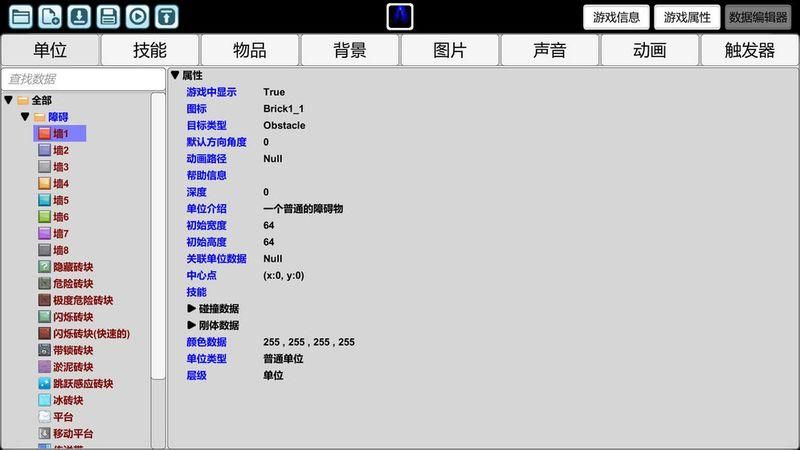Open 游戏属性 panel

coord(687,17)
